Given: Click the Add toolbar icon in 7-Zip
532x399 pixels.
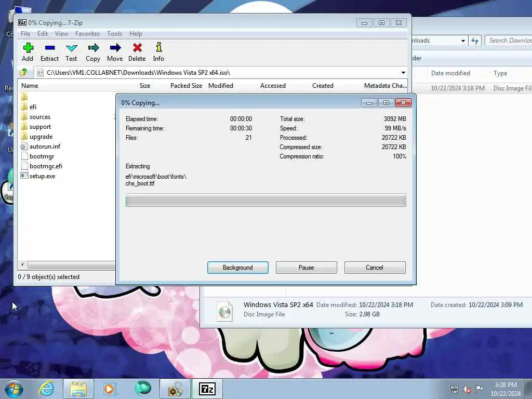Looking at the screenshot, I should (x=28, y=52).
